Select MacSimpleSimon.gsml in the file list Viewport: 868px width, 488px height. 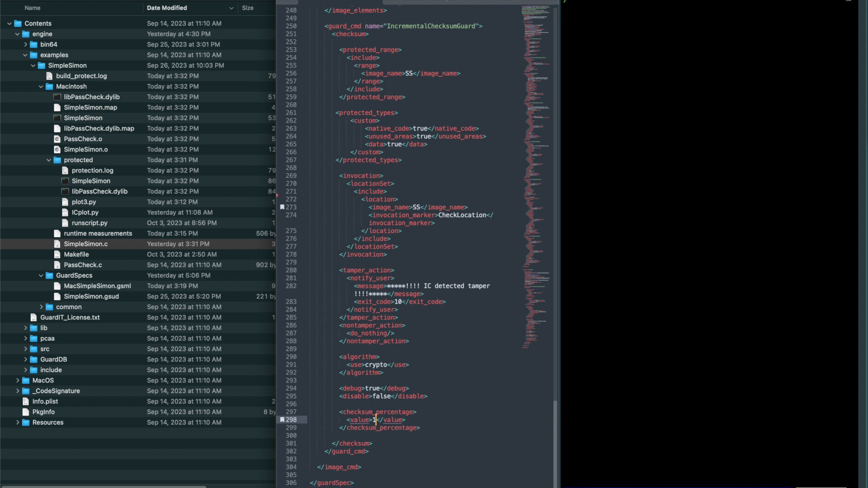tap(97, 286)
